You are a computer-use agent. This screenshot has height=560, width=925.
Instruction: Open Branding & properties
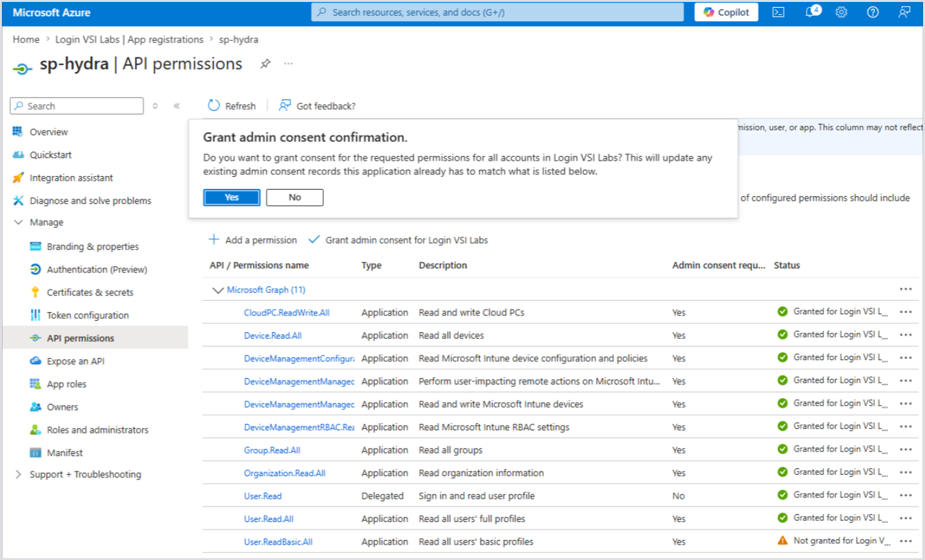pos(92,246)
